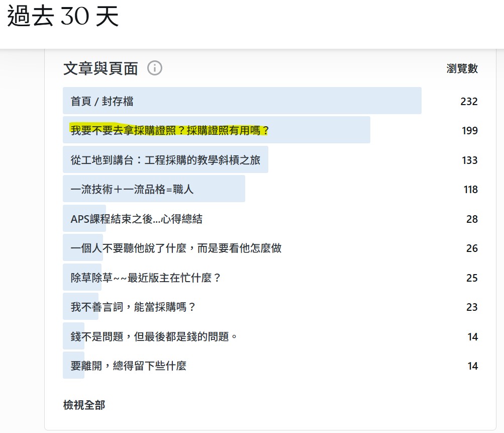Click the info icon beside 文章與頁面
This screenshot has height=433, width=504.
(x=154, y=68)
